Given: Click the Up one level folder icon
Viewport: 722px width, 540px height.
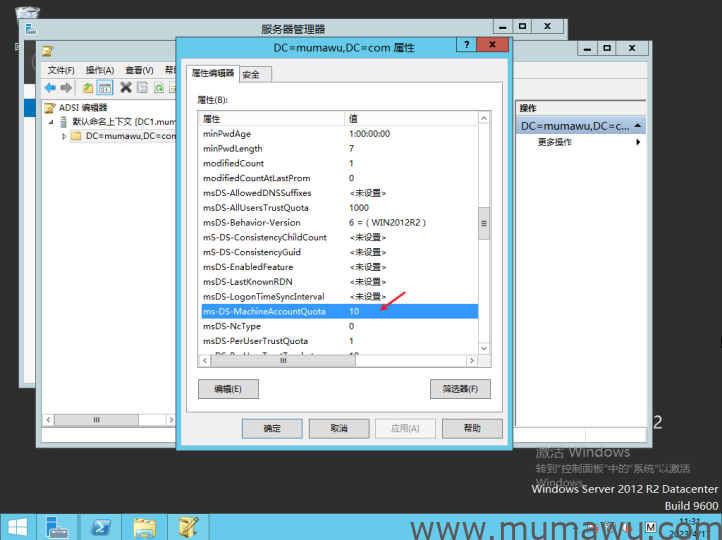Looking at the screenshot, I should tap(88, 88).
